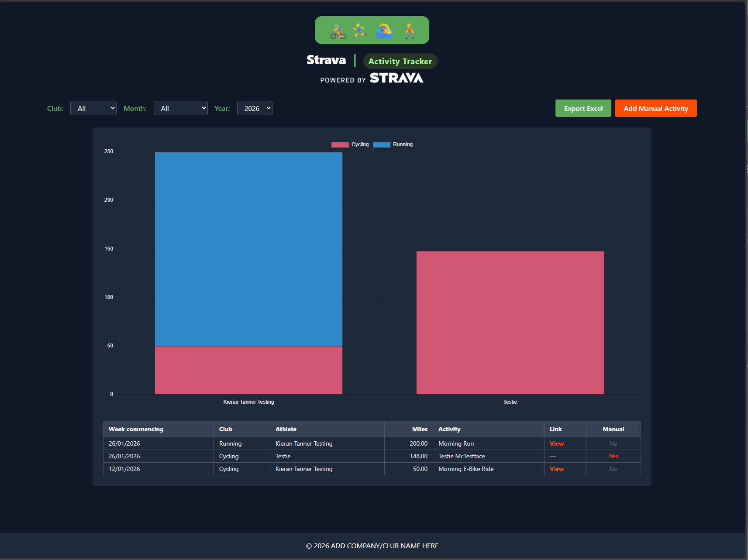The image size is (748, 560).
Task: Click the footer copyright text
Action: pyautogui.click(x=372, y=546)
